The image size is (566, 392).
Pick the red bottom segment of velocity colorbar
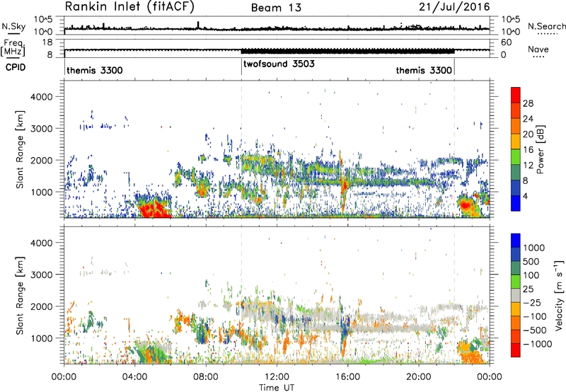pyautogui.click(x=516, y=350)
